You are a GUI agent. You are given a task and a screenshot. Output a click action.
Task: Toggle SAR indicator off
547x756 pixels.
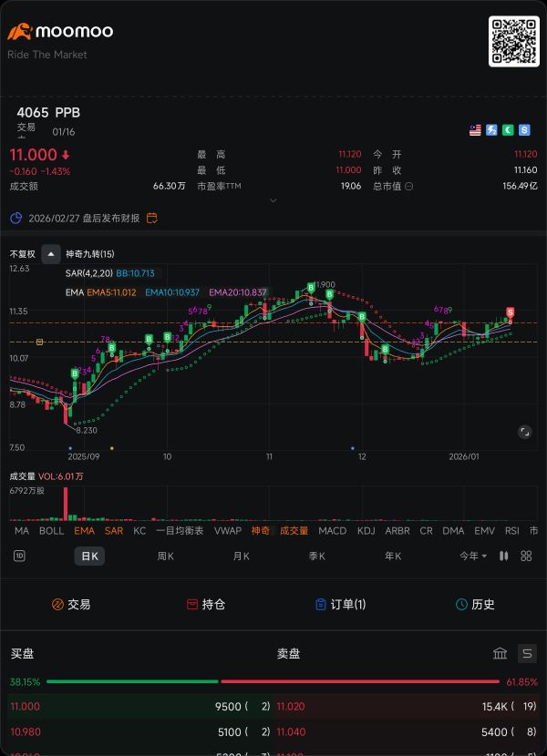tap(114, 531)
